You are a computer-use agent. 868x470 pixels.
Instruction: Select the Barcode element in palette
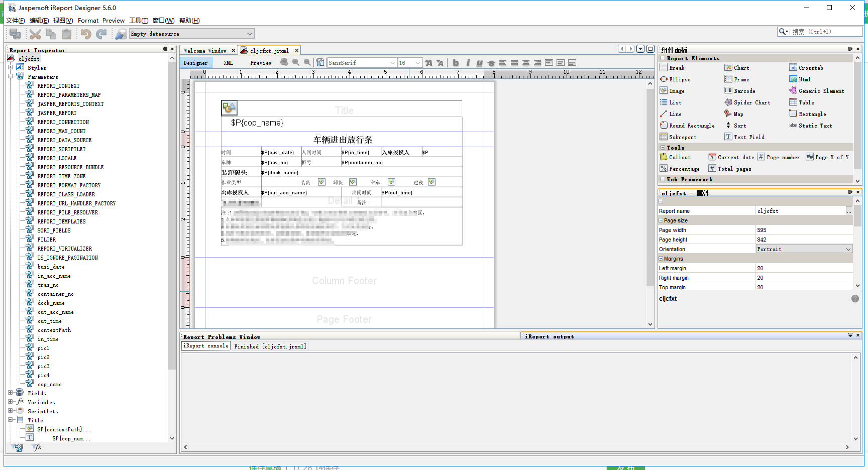[x=740, y=91]
